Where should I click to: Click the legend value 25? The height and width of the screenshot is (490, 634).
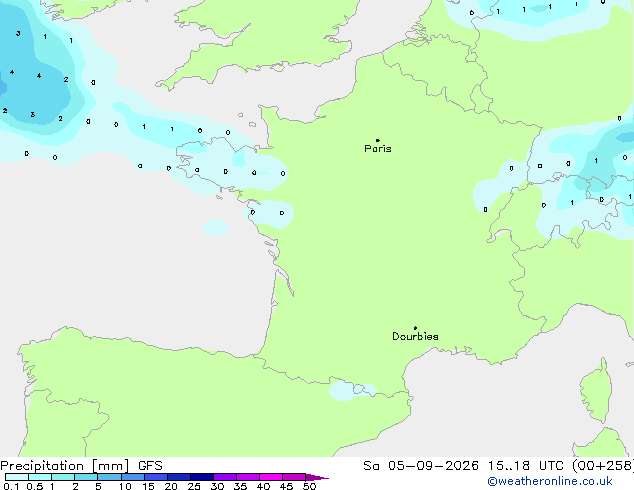pyautogui.click(x=194, y=486)
